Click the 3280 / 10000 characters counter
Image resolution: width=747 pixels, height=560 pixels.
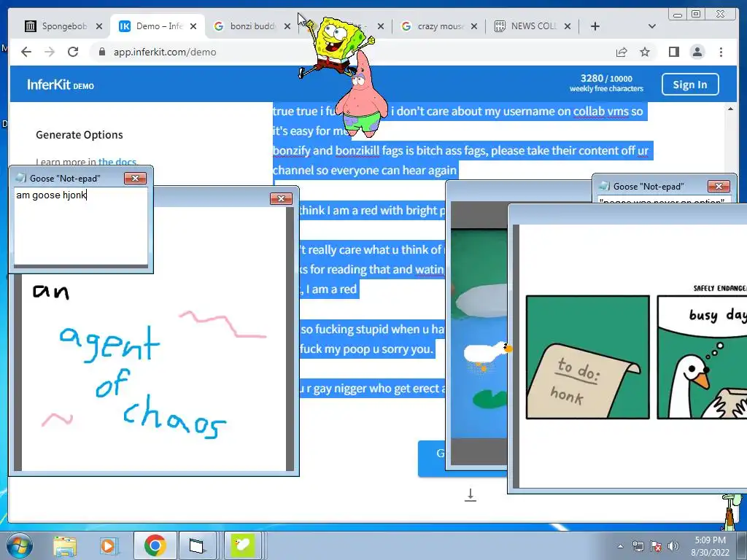coord(606,82)
